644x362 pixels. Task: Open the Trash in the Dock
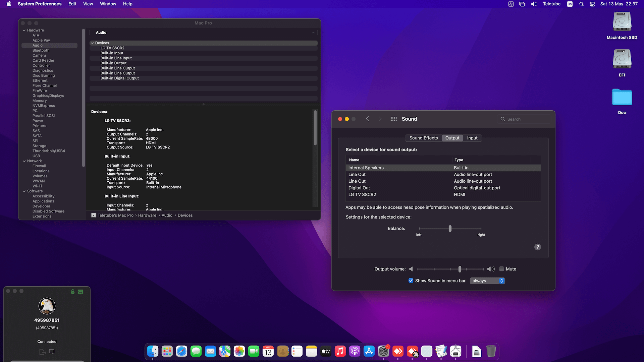[x=491, y=351]
